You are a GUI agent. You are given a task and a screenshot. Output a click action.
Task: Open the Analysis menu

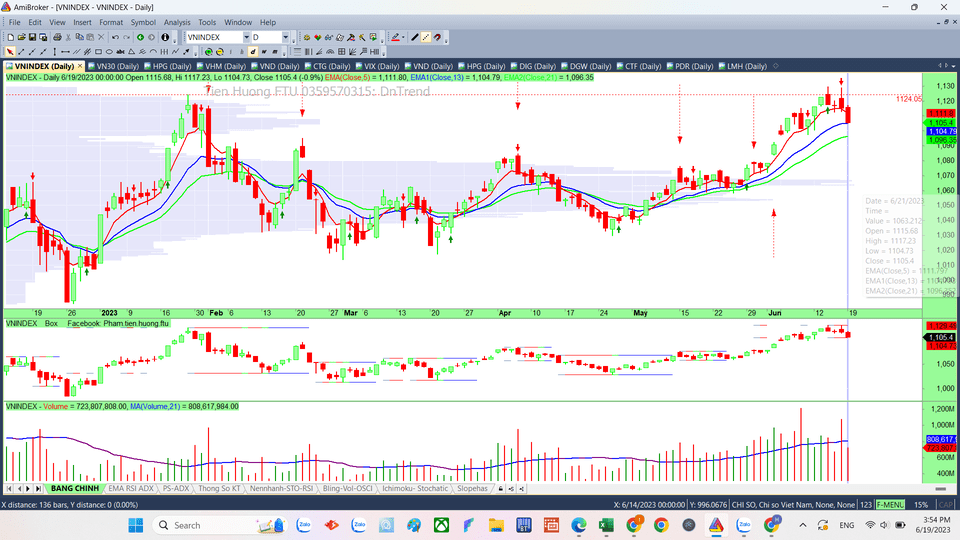coord(177,22)
